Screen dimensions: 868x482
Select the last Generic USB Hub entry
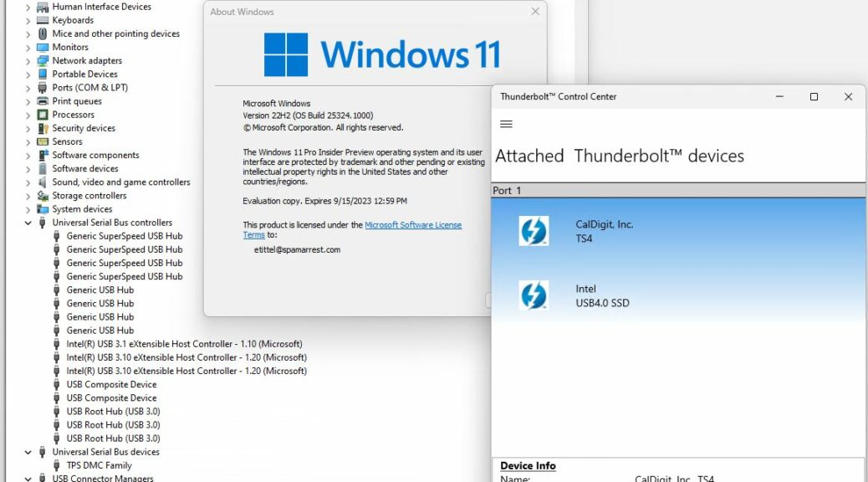tap(100, 331)
